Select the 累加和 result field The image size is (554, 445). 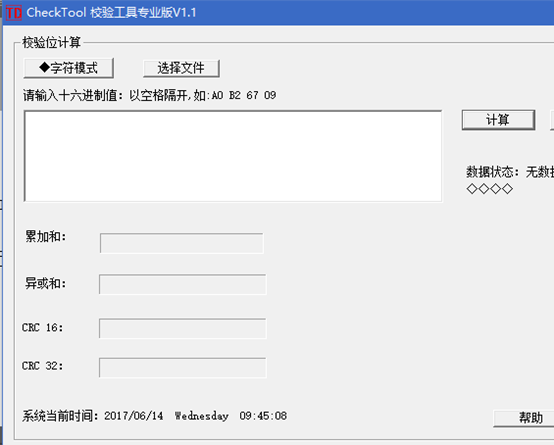[x=182, y=243]
